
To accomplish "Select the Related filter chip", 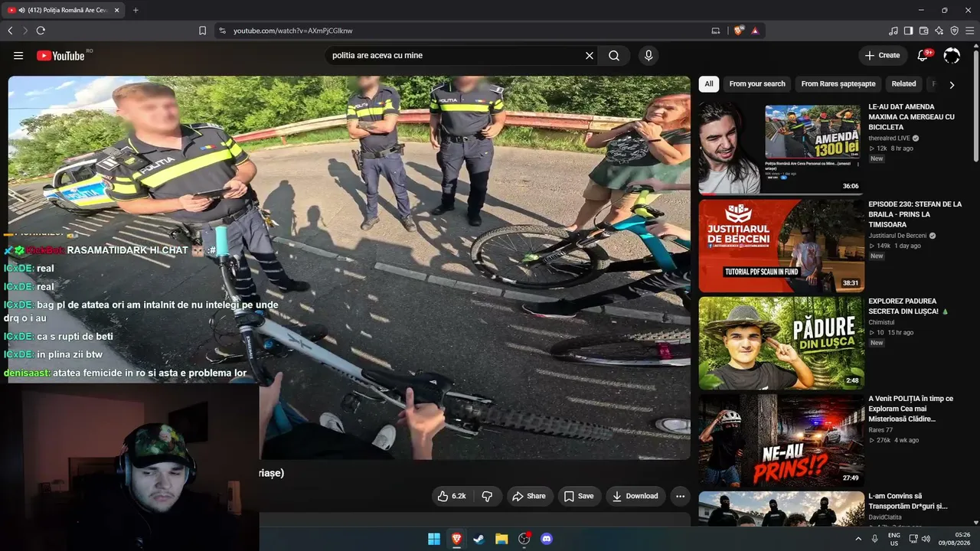I will pyautogui.click(x=903, y=84).
